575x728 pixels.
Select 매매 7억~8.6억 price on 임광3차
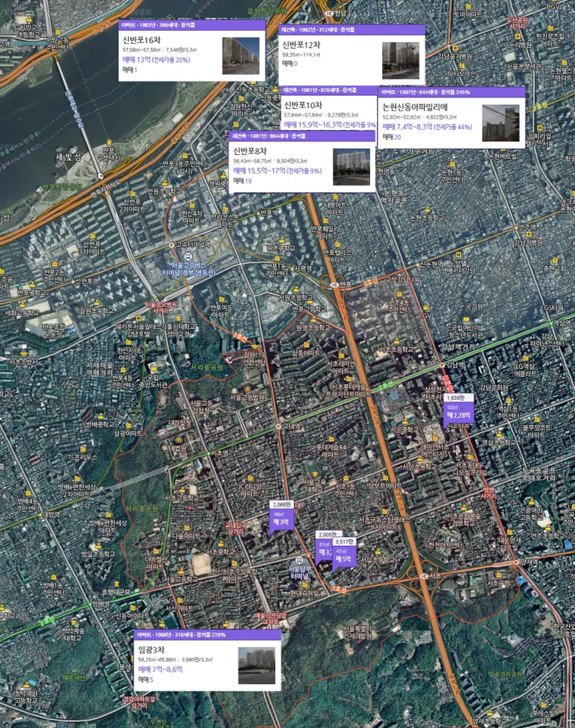pos(160,669)
